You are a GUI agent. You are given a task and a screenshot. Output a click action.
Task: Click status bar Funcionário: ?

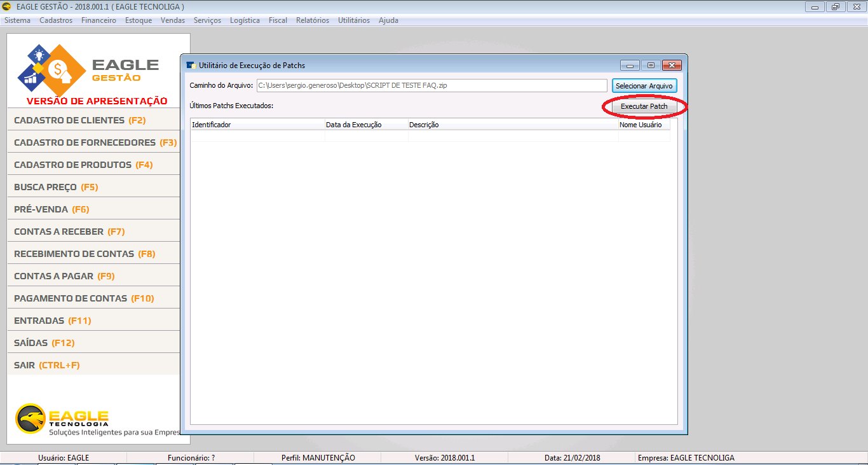click(x=191, y=457)
